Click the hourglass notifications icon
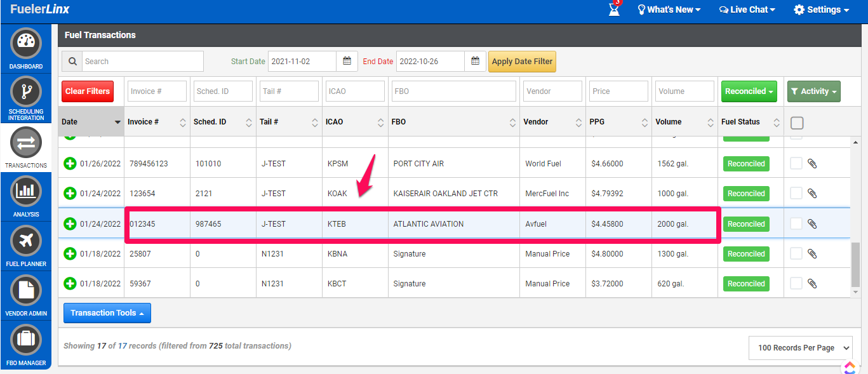Viewport: 868px width, 374px height. 614,10
